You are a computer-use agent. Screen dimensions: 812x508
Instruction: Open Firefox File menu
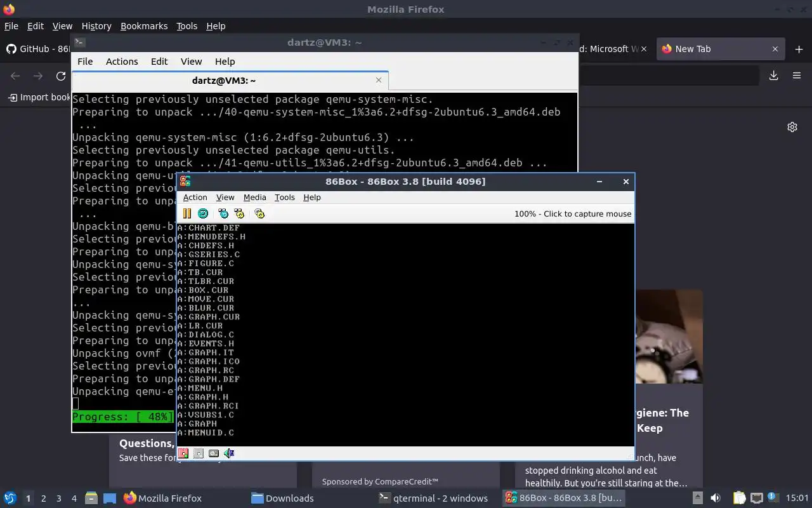tap(11, 26)
